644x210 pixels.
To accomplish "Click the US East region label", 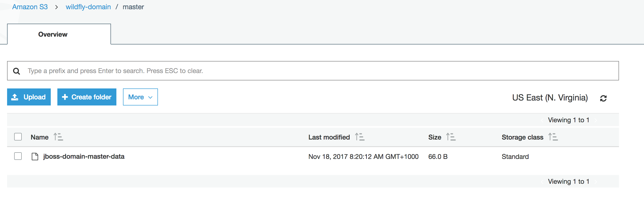I will pos(550,98).
